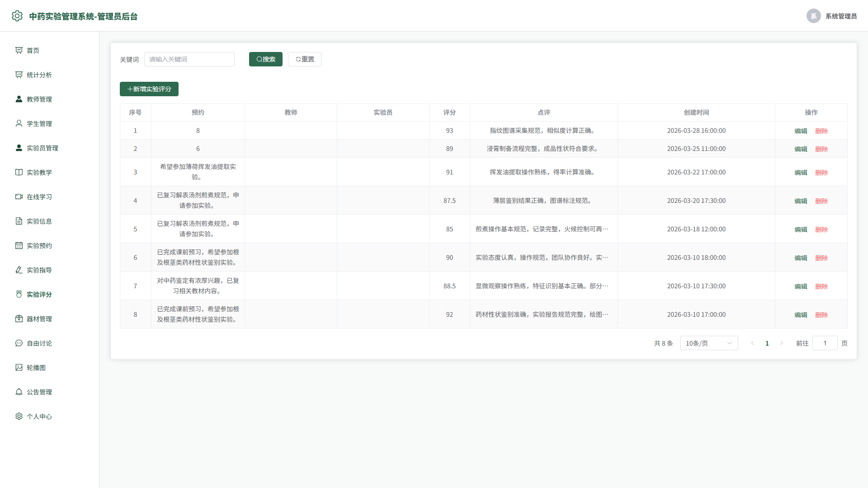This screenshot has width=868, height=488.
Task: Open the 在线学习 video icon
Action: tap(19, 197)
